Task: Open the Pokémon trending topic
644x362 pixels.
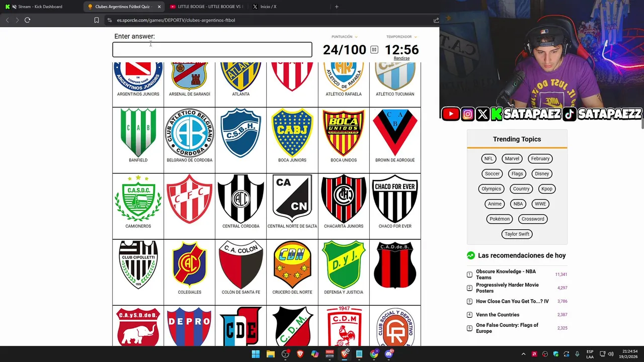Action: pos(500,219)
